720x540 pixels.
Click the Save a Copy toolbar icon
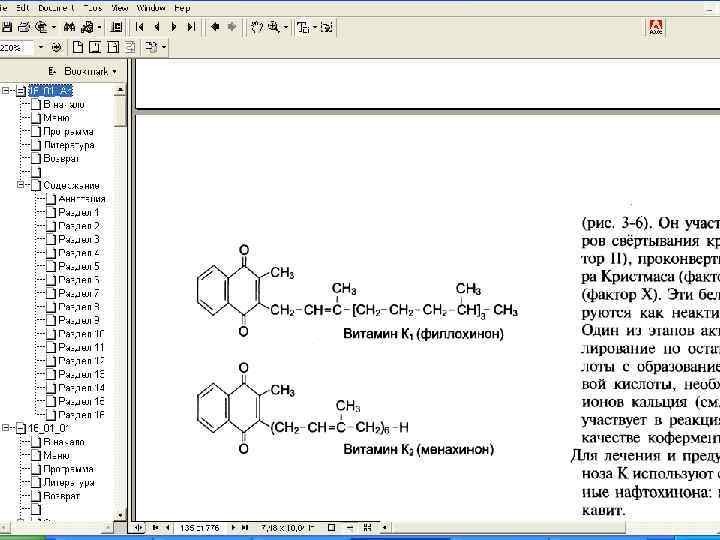pos(6,28)
